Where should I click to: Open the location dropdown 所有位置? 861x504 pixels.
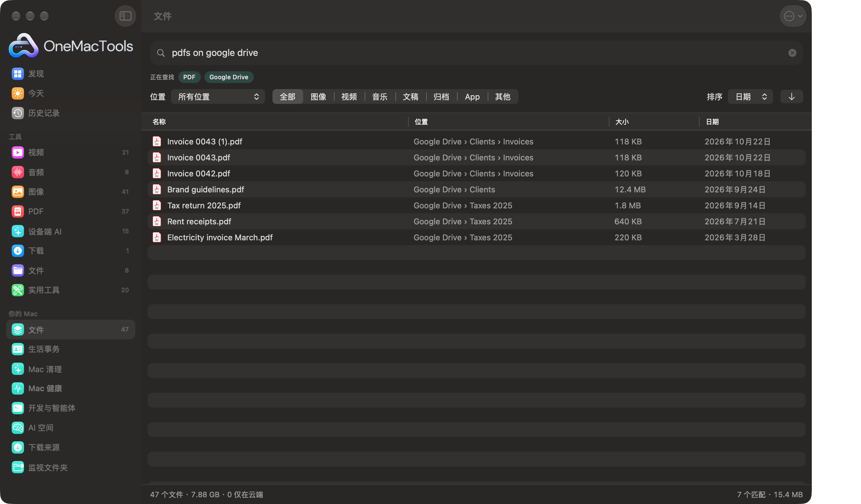218,96
